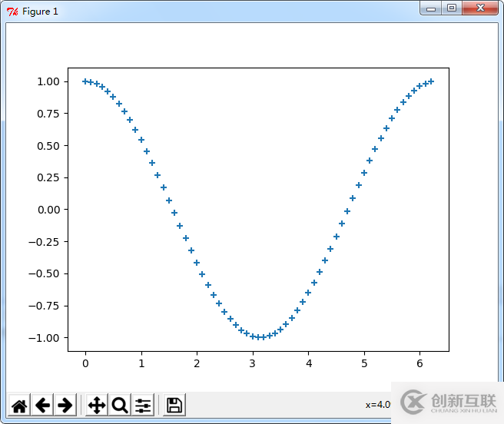Maximize the Figure 1 window
This screenshot has width=504, height=424.
tap(452, 8)
